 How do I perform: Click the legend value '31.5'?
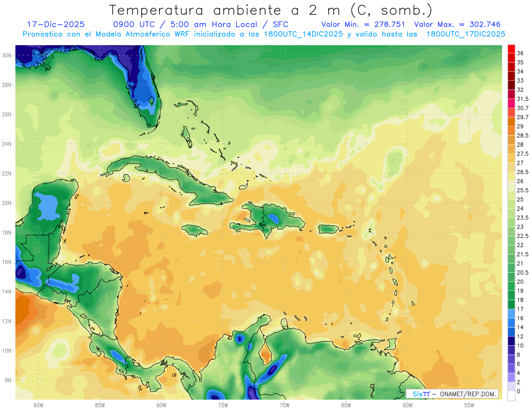[x=523, y=99]
